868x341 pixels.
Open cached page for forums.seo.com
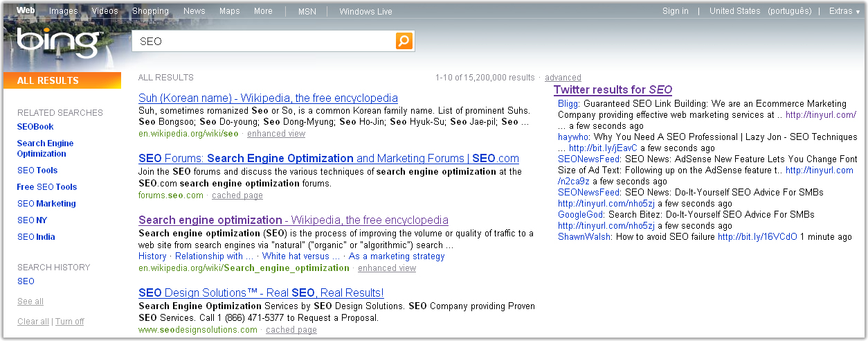coord(237,195)
